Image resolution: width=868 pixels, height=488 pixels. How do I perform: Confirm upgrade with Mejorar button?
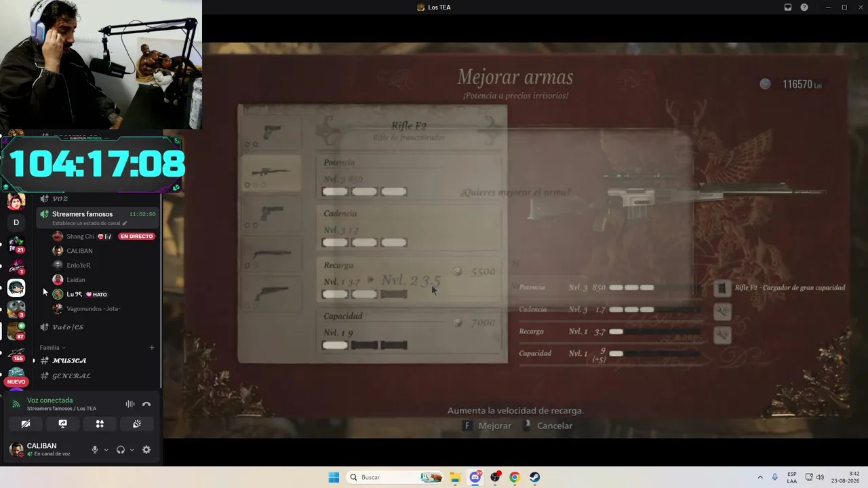[488, 426]
